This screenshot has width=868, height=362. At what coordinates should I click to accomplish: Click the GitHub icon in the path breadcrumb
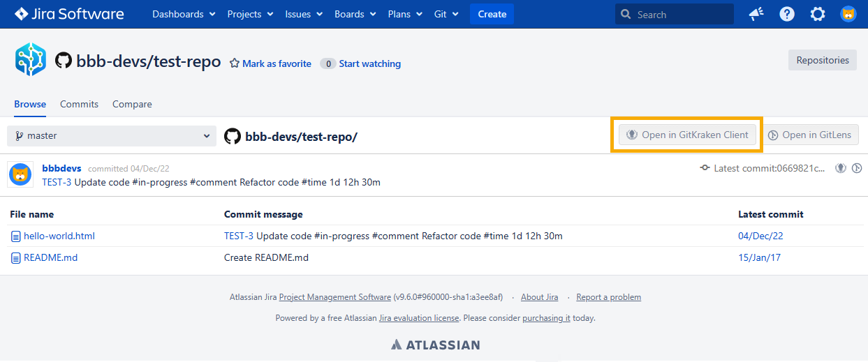pos(233,136)
